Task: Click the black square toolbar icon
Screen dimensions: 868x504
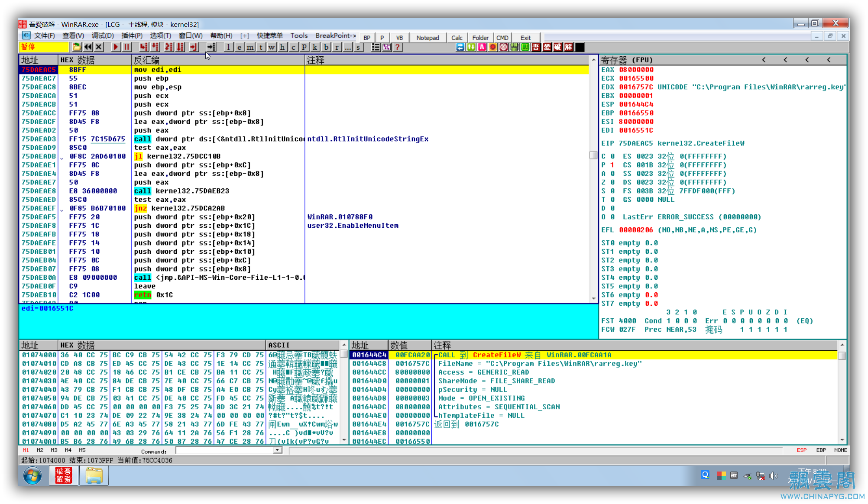Action: [579, 47]
